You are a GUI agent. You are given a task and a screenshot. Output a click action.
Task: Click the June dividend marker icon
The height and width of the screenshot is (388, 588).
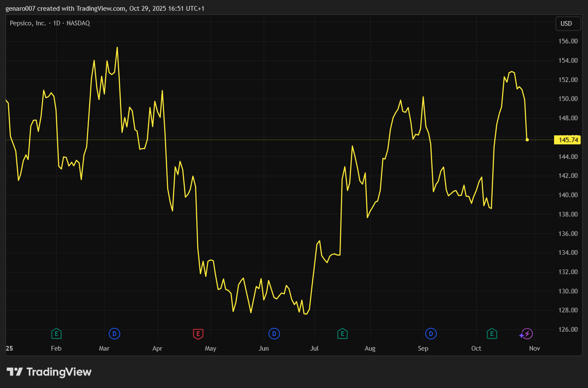[x=274, y=333]
